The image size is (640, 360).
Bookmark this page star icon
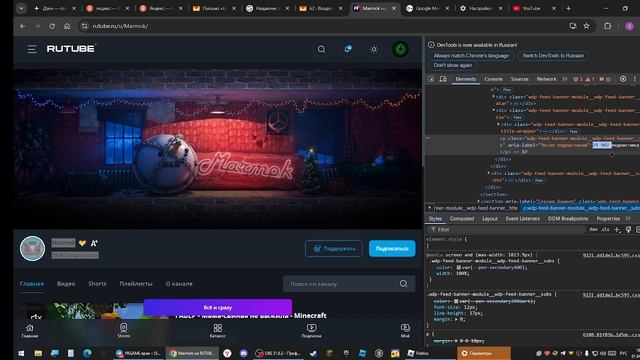[x=587, y=26]
